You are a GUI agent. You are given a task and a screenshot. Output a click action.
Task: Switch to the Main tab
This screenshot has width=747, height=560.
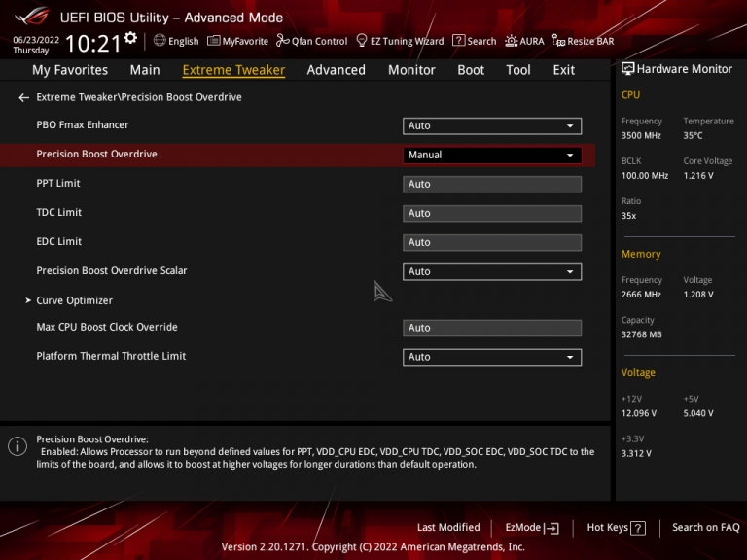click(145, 70)
